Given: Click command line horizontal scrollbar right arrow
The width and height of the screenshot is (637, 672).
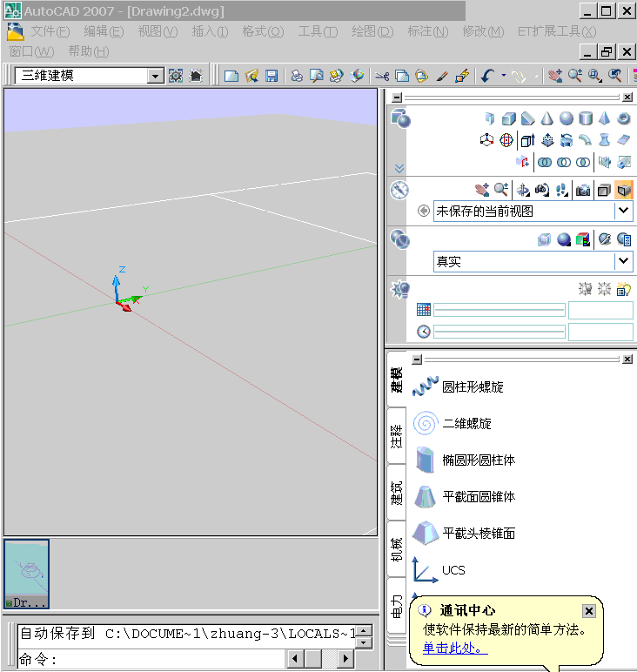Looking at the screenshot, I should [345, 658].
